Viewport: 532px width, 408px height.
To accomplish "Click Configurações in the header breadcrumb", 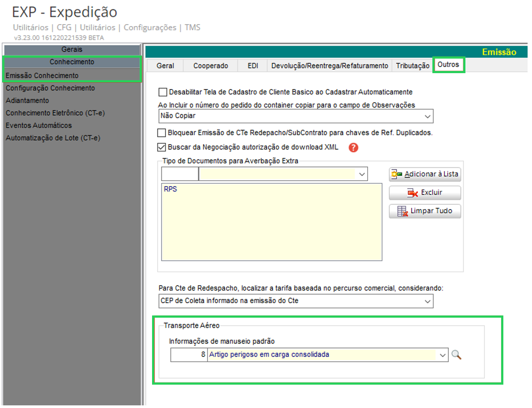I will pyautogui.click(x=150, y=27).
